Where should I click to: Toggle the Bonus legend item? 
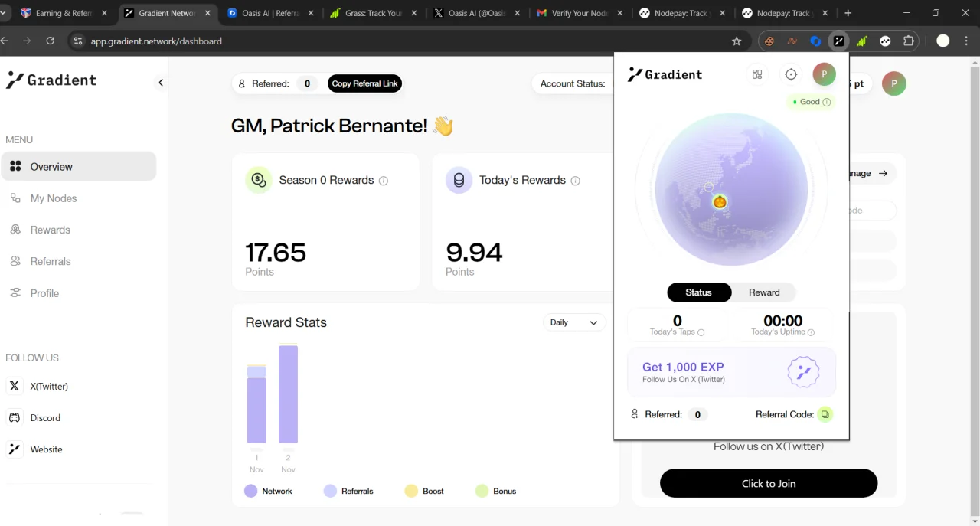click(x=495, y=491)
